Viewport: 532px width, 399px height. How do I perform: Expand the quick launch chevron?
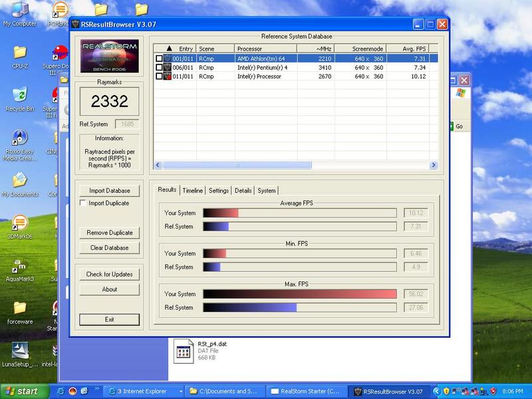pyautogui.click(x=96, y=389)
